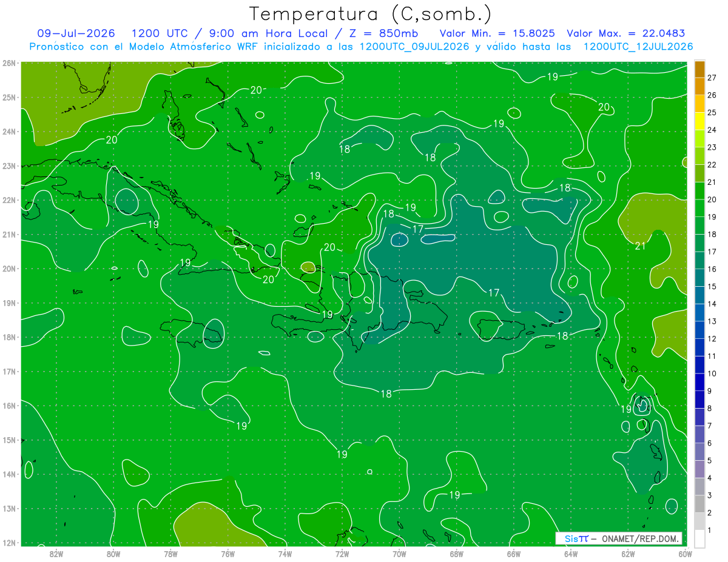Click the "70W" longitude axis label
Viewport: 728px width, 562px height.
pyautogui.click(x=399, y=553)
